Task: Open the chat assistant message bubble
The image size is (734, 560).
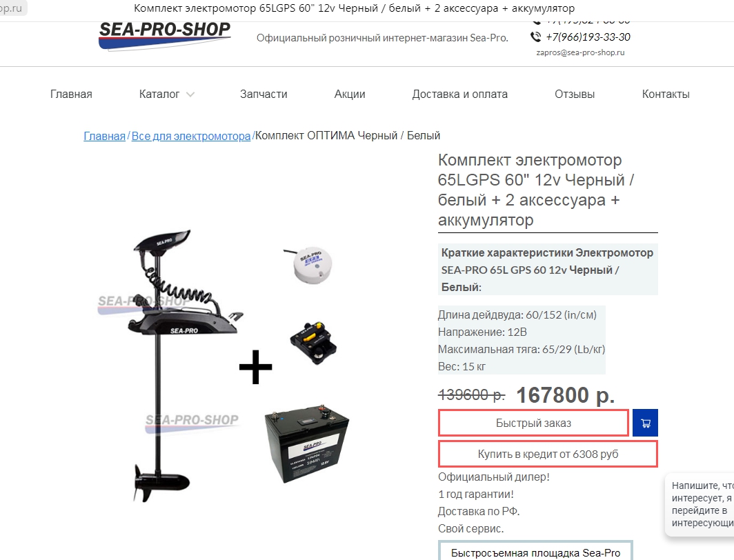Action: coord(700,504)
